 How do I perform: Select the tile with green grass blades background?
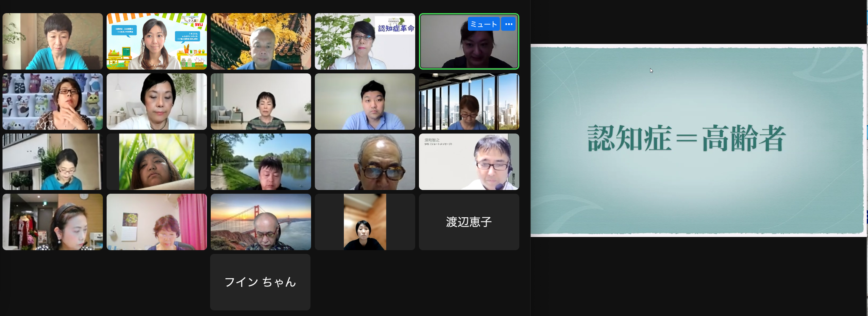(157, 162)
